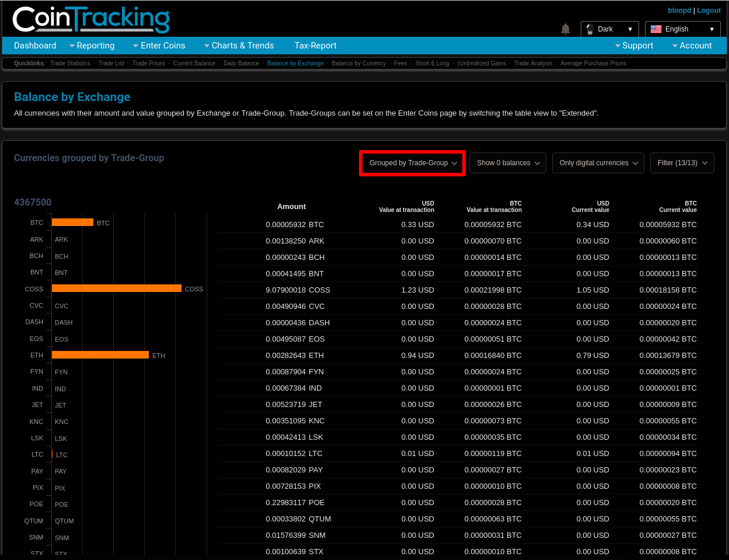Open Balance by Currency quicklink
Viewport: 729px width, 560px height.
point(359,63)
